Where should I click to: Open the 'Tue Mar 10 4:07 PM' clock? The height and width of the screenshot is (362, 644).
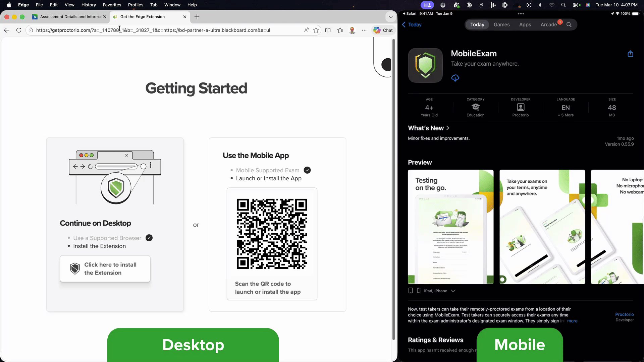pos(616,5)
